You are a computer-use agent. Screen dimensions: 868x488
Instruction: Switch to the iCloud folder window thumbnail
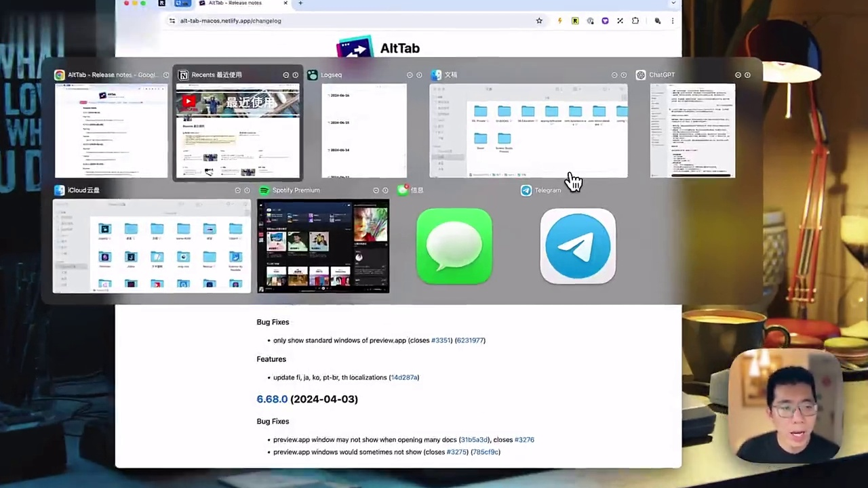tap(152, 246)
